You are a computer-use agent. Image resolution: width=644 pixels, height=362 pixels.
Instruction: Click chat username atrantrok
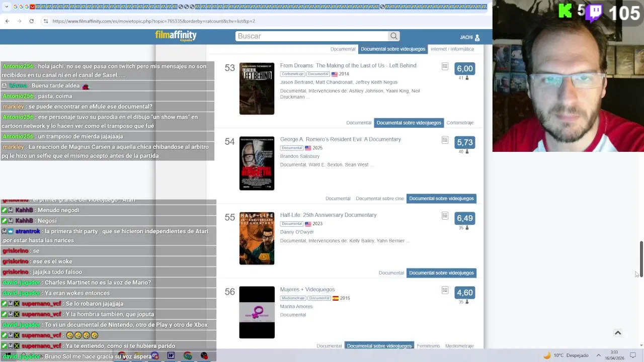tap(28, 231)
